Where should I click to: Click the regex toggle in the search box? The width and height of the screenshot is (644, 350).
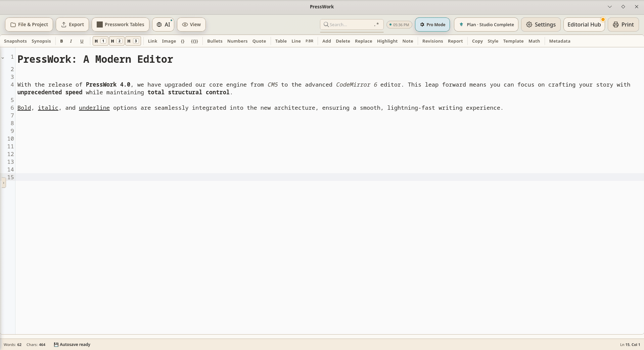click(377, 24)
